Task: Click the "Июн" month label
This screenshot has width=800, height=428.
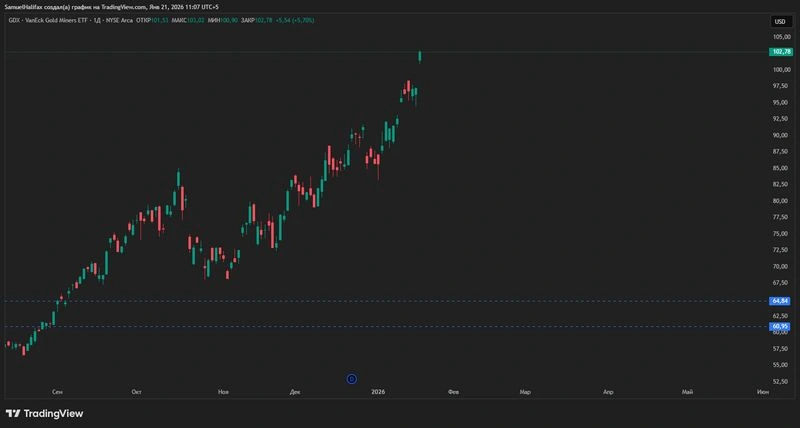Action: coord(763,392)
